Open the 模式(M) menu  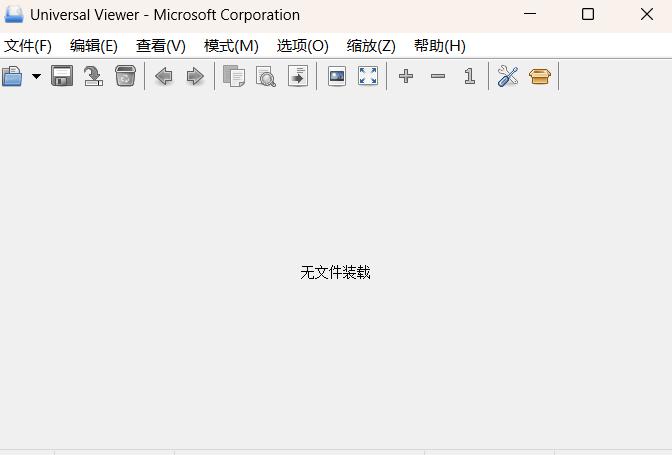pyautogui.click(x=231, y=46)
